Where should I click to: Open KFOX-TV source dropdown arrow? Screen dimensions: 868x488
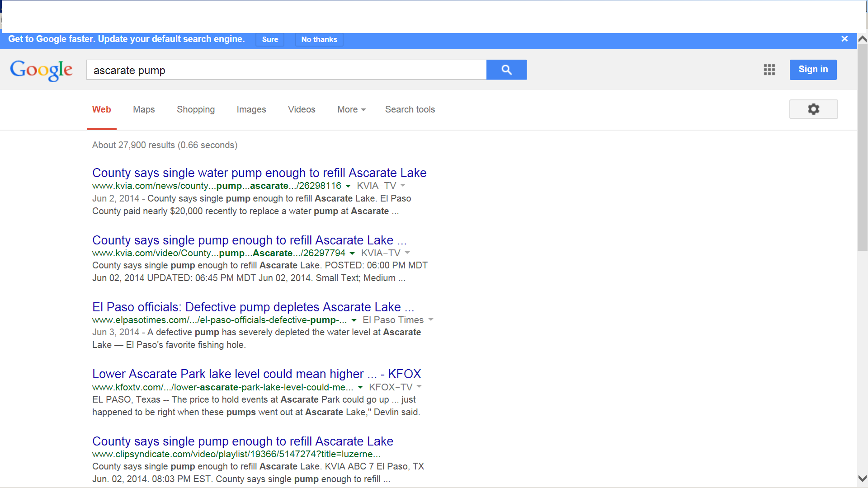pos(419,386)
